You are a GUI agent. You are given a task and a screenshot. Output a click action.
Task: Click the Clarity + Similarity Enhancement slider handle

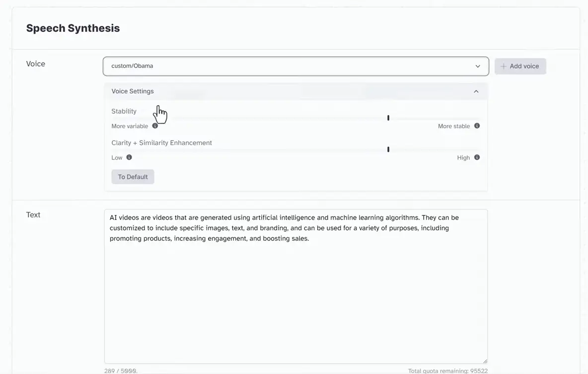click(x=388, y=150)
